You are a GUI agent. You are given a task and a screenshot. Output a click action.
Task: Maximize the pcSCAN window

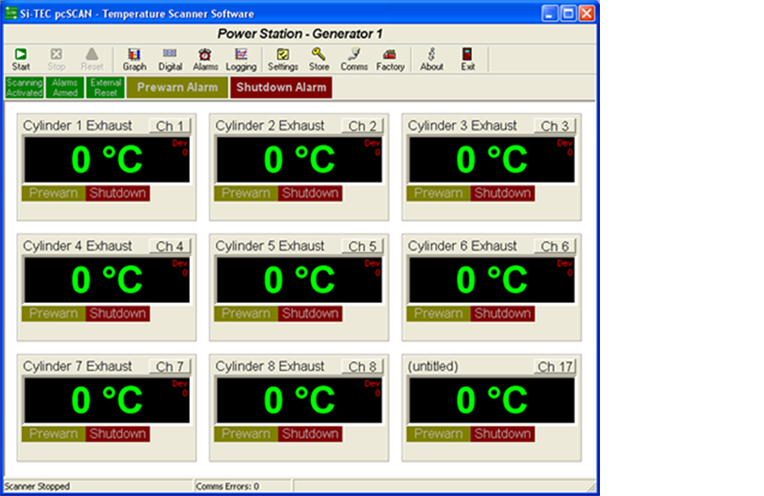coord(568,13)
